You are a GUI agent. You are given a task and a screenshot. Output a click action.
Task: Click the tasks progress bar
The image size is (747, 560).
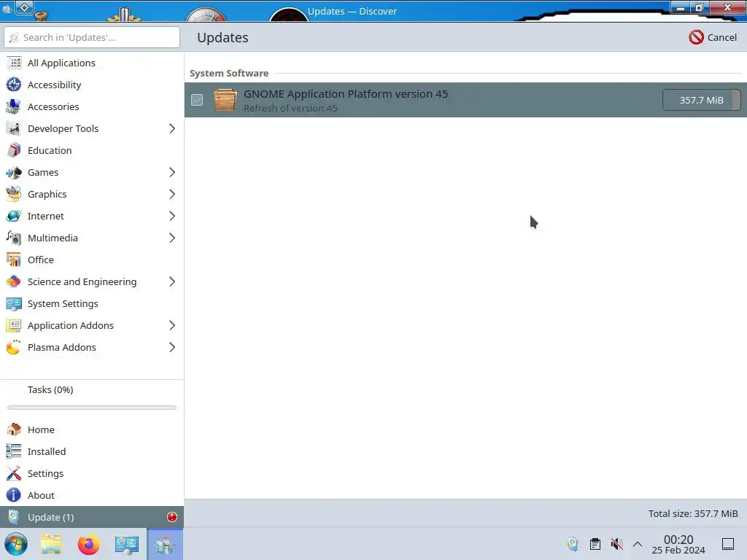coord(92,408)
